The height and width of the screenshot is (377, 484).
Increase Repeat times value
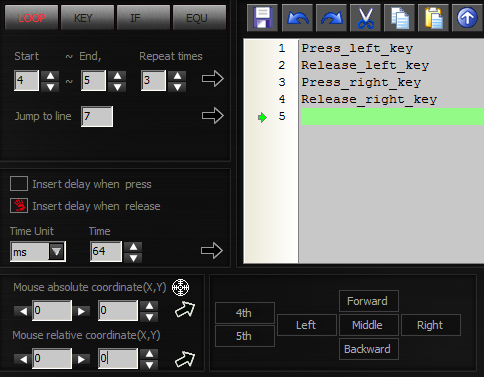coord(177,76)
